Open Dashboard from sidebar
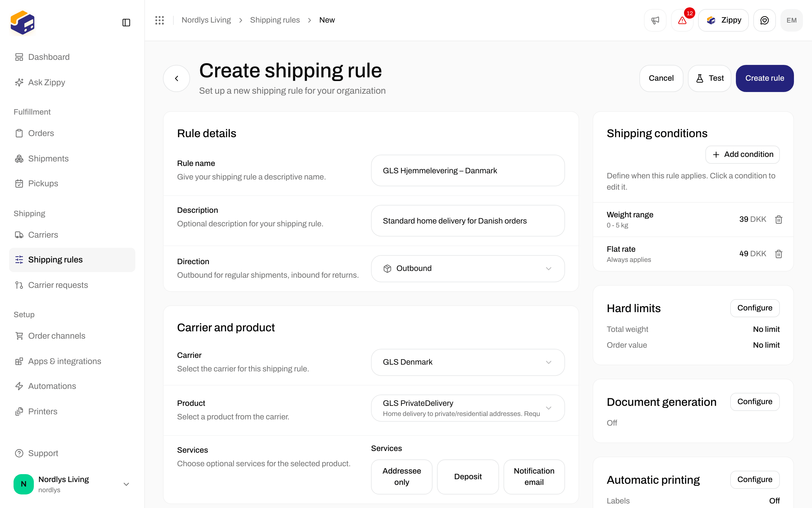The image size is (812, 508). tap(72, 57)
